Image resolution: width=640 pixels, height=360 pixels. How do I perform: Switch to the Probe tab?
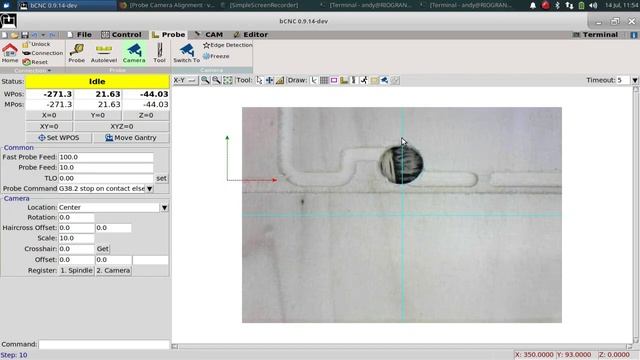coord(169,35)
